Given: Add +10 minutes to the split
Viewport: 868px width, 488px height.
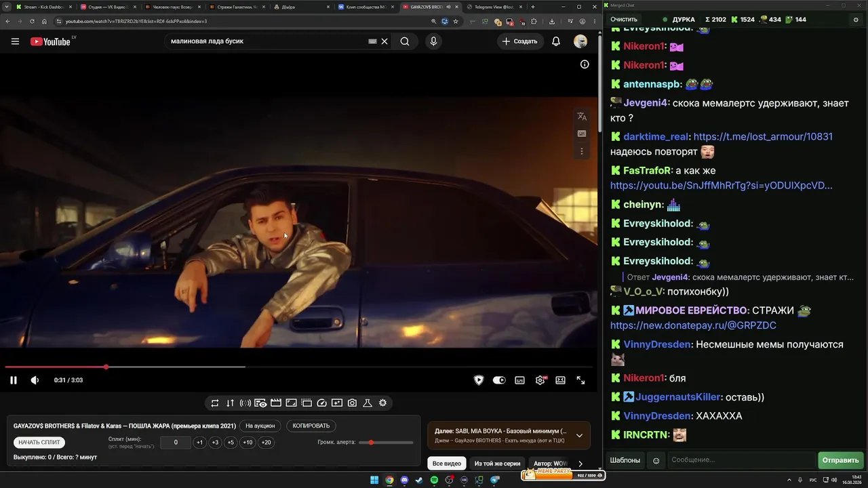Looking at the screenshot, I should click(248, 443).
